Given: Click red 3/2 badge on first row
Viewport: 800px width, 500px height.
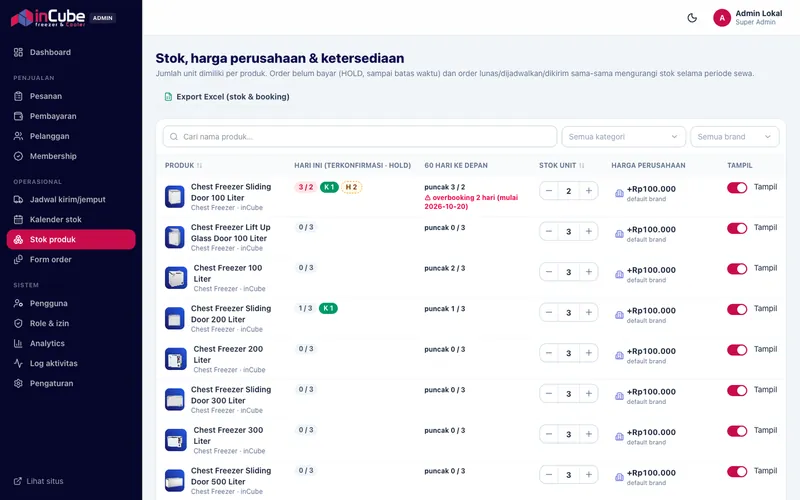Looking at the screenshot, I should point(306,187).
